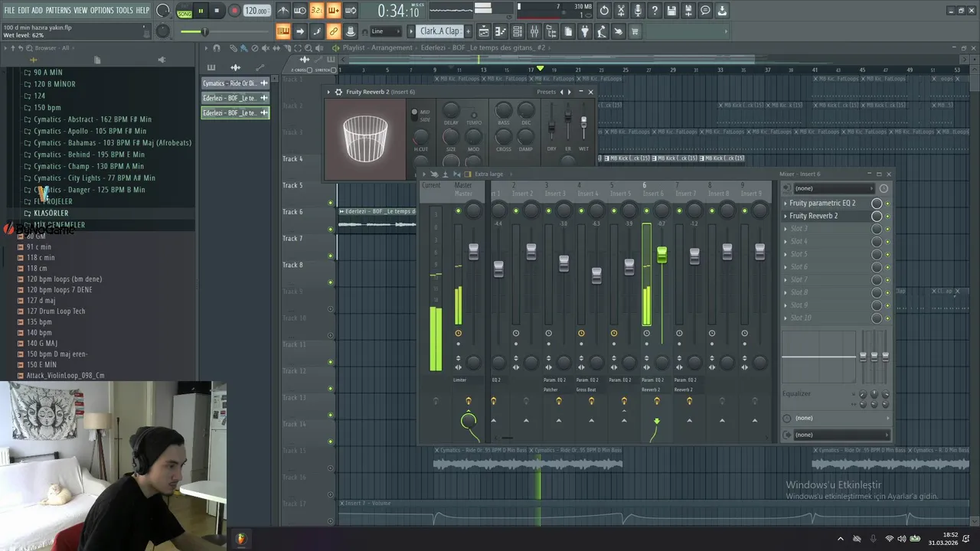The height and width of the screenshot is (551, 980).
Task: Toggle typing keyboard to piano icon
Action: 283,31
